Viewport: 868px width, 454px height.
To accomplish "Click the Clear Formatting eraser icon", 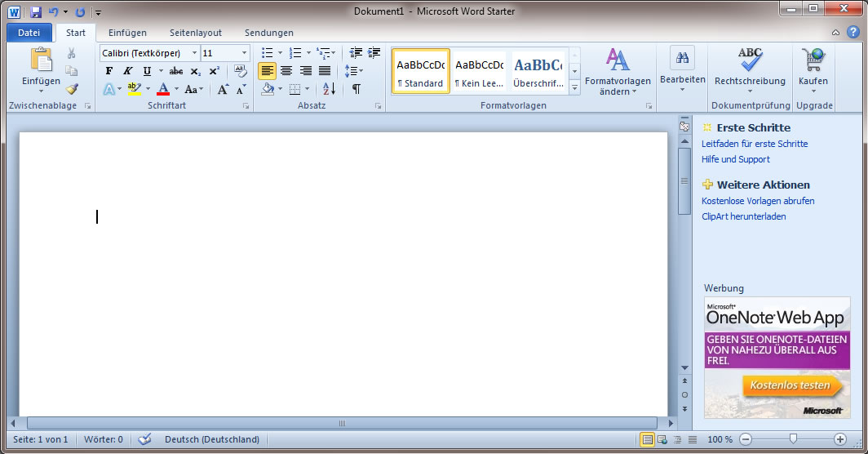I will tap(240, 71).
